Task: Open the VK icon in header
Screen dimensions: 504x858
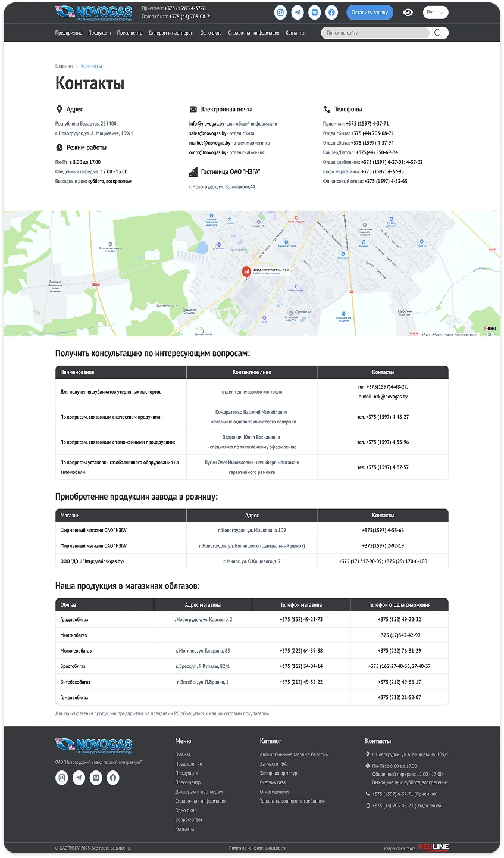Action: pyautogui.click(x=315, y=13)
